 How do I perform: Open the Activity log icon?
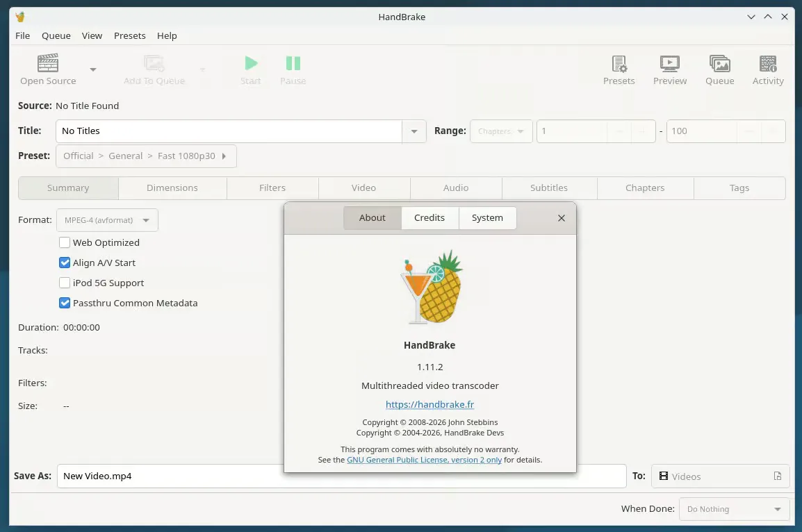click(x=768, y=64)
